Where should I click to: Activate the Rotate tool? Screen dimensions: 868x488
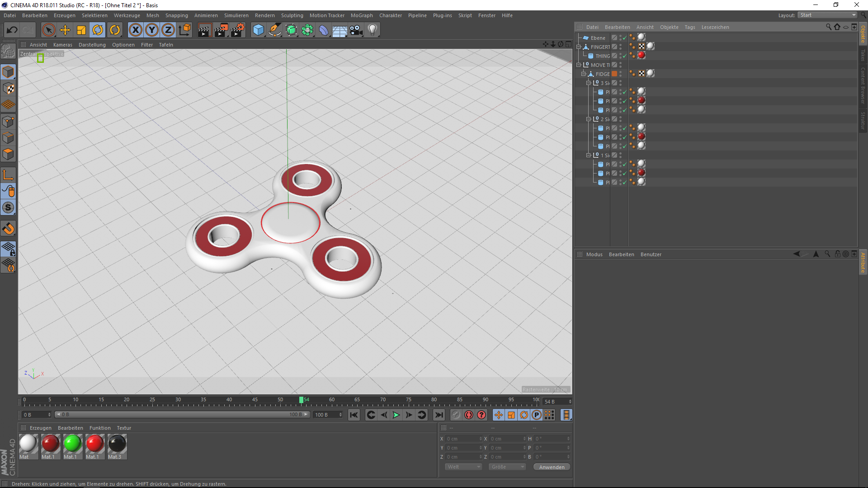99,30
